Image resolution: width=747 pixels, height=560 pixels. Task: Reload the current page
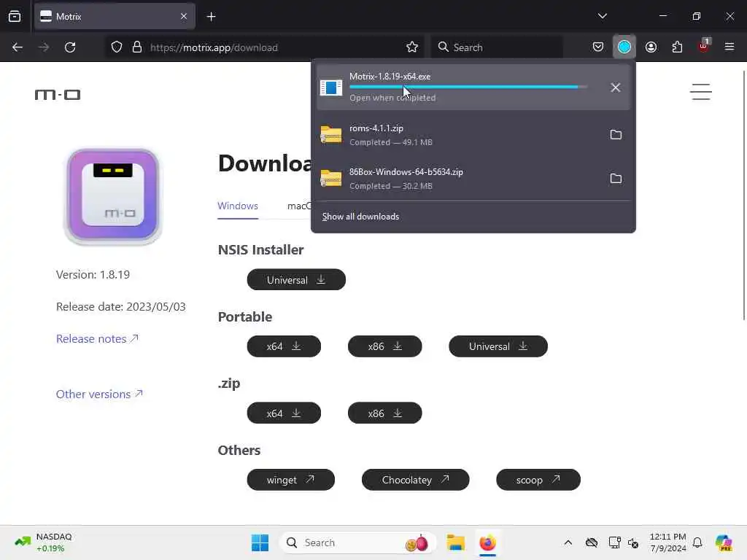[70, 47]
